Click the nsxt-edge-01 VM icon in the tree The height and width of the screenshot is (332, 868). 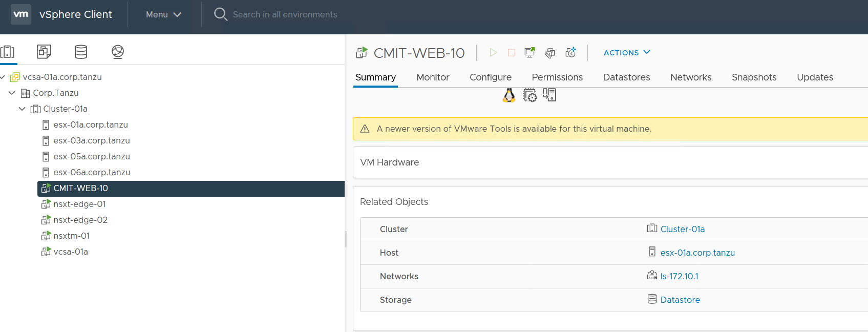[x=46, y=204]
